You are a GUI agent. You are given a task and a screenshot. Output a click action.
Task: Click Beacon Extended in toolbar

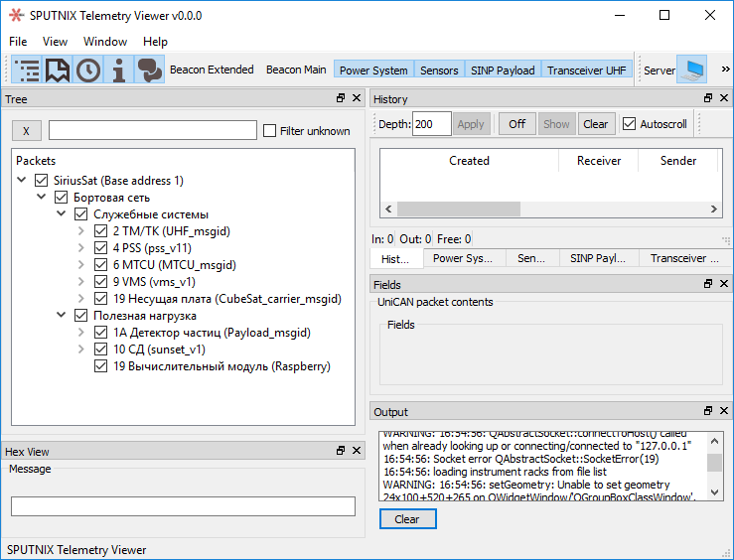coord(212,70)
